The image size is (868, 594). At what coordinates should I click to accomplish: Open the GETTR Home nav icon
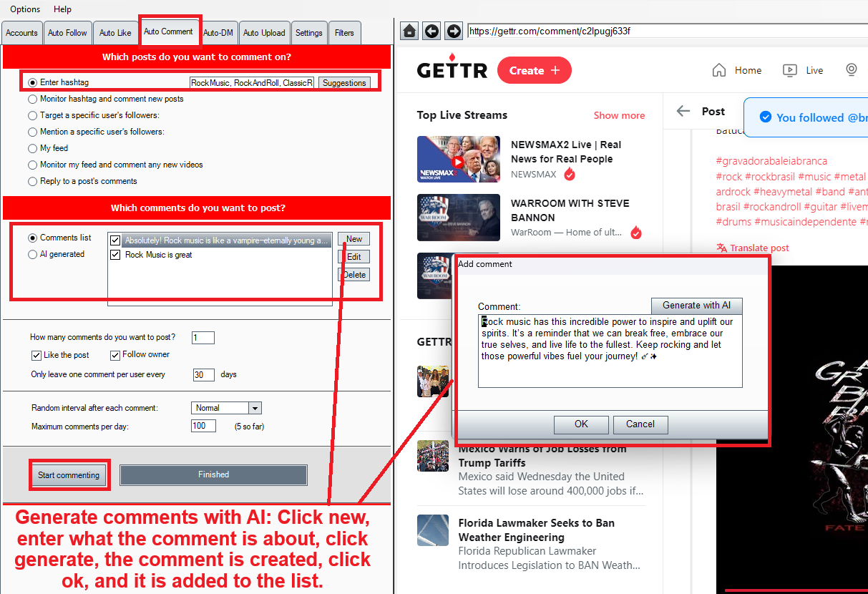[x=719, y=70]
